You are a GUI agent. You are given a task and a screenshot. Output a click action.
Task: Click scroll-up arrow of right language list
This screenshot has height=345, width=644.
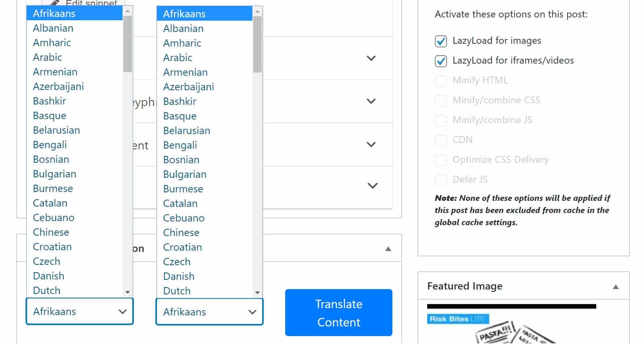[257, 11]
